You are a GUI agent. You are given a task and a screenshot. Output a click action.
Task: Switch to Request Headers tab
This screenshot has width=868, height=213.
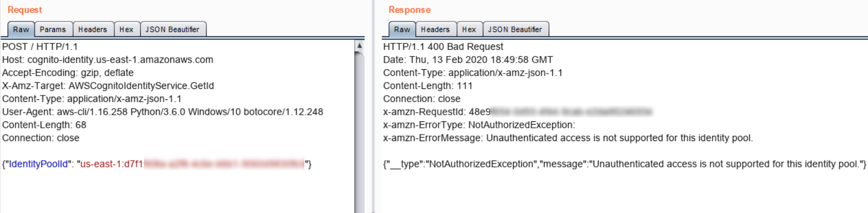(92, 30)
